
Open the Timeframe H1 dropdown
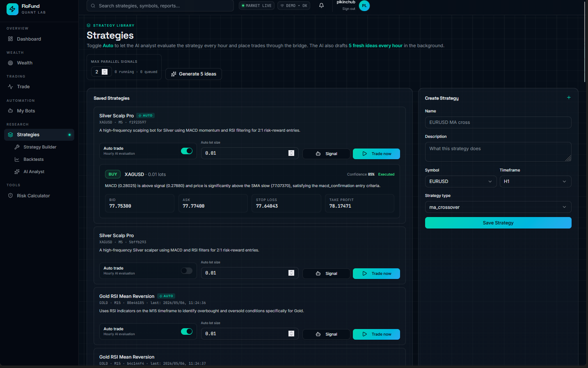click(x=535, y=181)
